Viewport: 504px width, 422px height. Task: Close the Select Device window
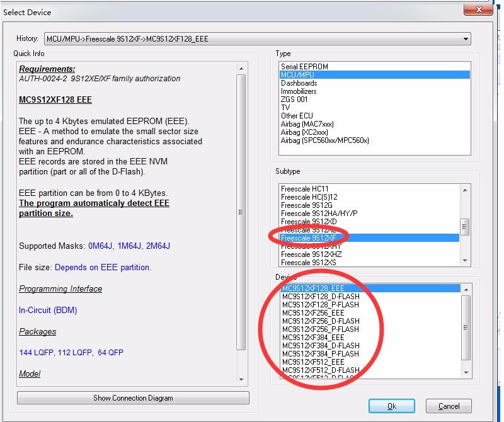[478, 9]
